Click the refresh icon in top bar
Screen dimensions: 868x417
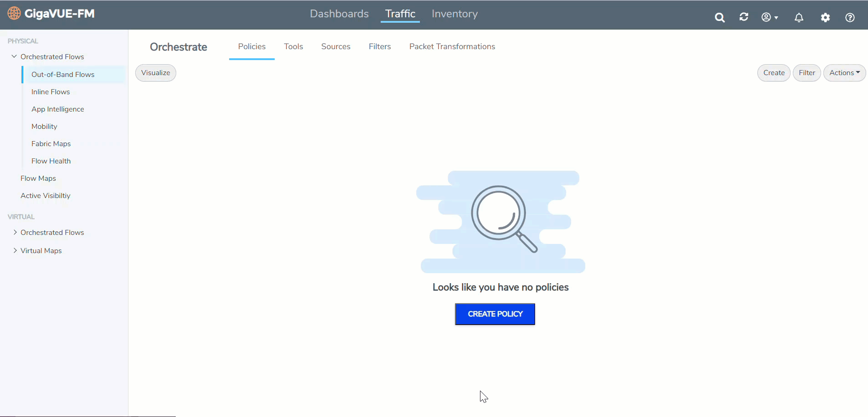point(744,17)
